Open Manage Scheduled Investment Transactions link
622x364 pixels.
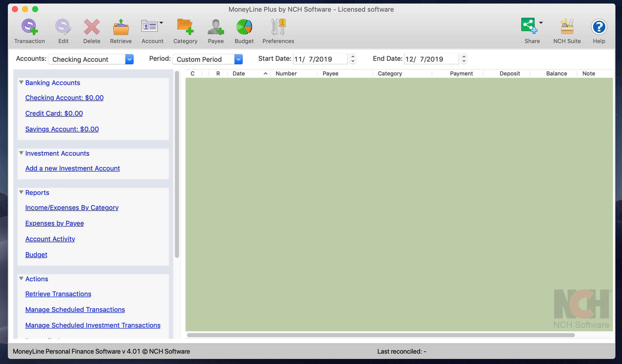[93, 325]
